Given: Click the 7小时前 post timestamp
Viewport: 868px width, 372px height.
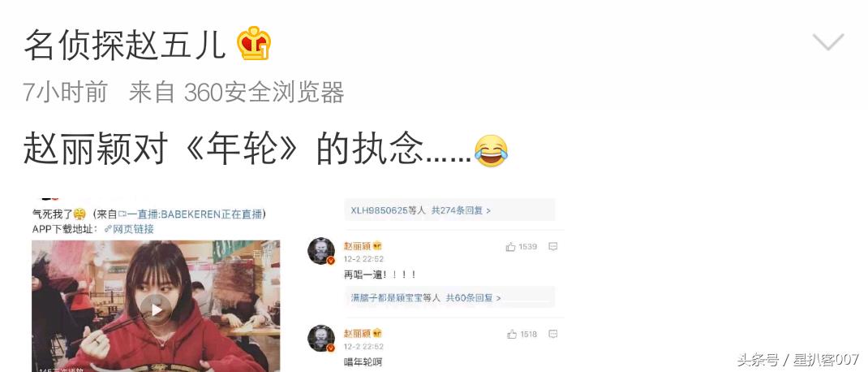Looking at the screenshot, I should pos(66,92).
